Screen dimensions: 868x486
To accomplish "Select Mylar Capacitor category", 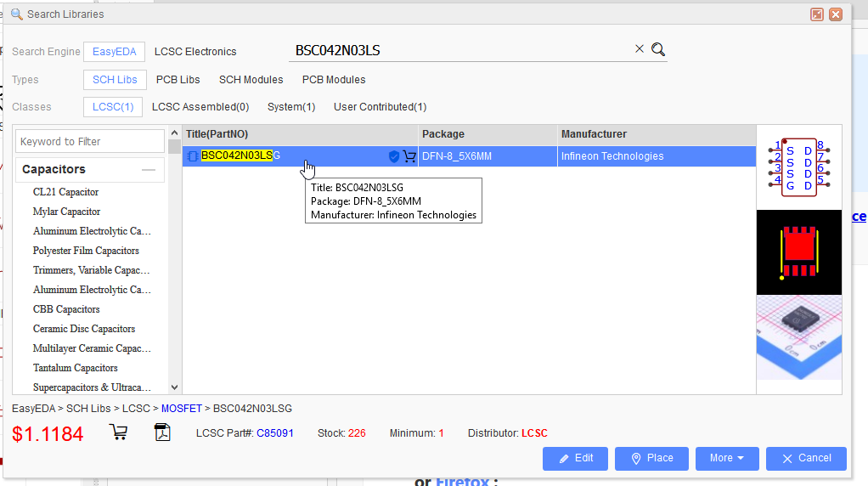I will pyautogui.click(x=66, y=212).
